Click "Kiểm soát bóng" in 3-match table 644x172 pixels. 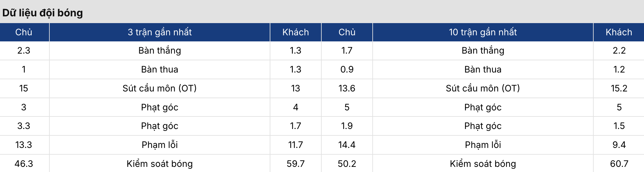pos(159,164)
